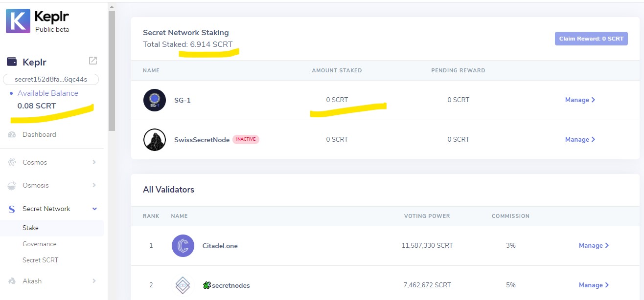This screenshot has width=644, height=300.
Task: Open wallet external link icon
Action: 92,61
